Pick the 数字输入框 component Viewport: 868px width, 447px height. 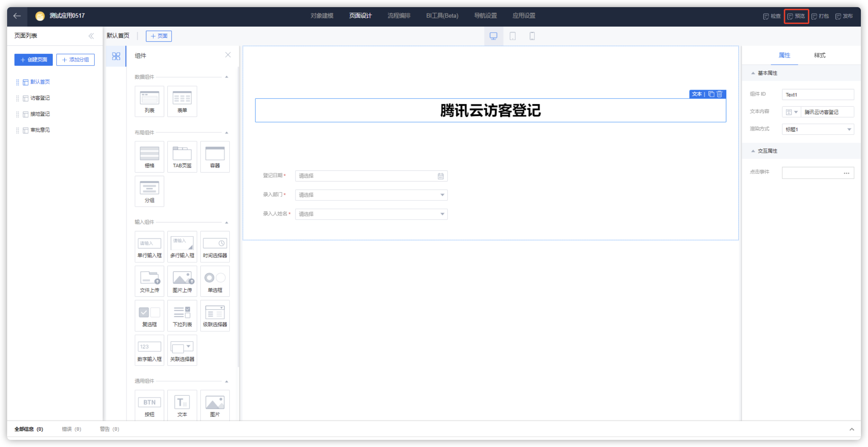pos(150,350)
